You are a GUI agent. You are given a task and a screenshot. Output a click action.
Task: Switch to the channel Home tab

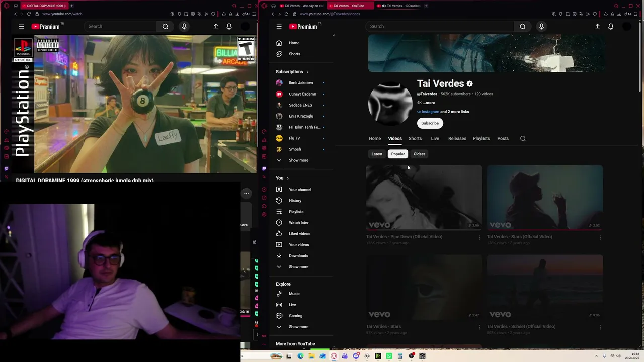coord(375,139)
